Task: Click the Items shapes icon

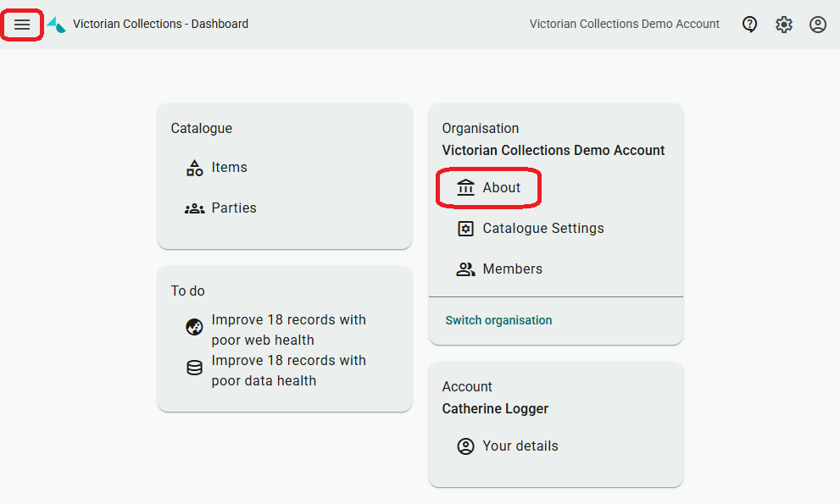Action: click(194, 168)
